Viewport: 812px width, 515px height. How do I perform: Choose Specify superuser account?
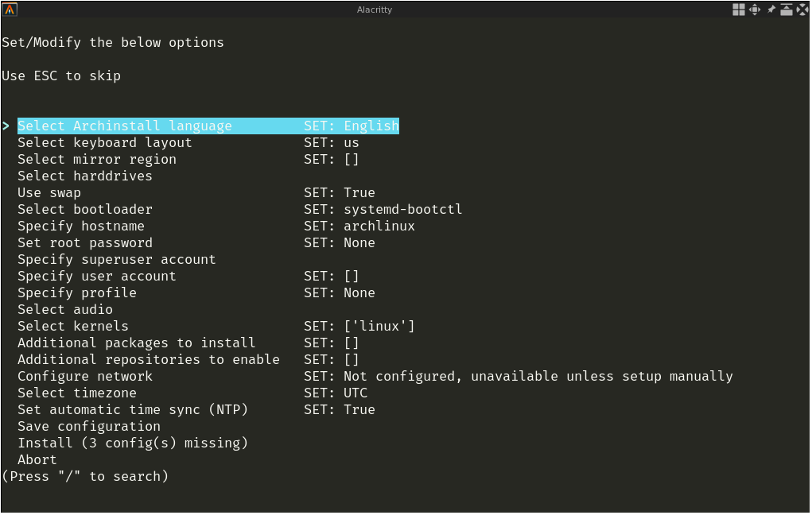(x=117, y=260)
